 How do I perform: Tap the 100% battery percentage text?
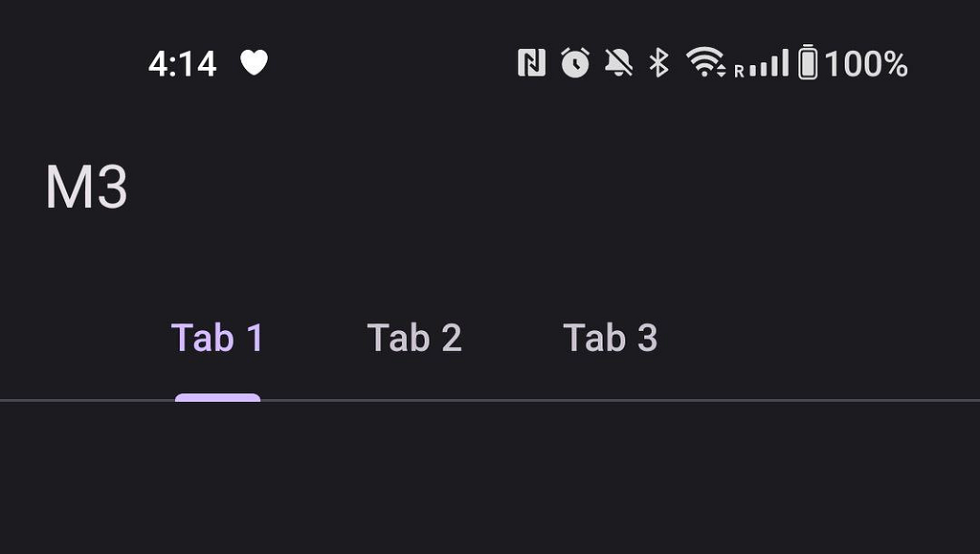(x=865, y=64)
